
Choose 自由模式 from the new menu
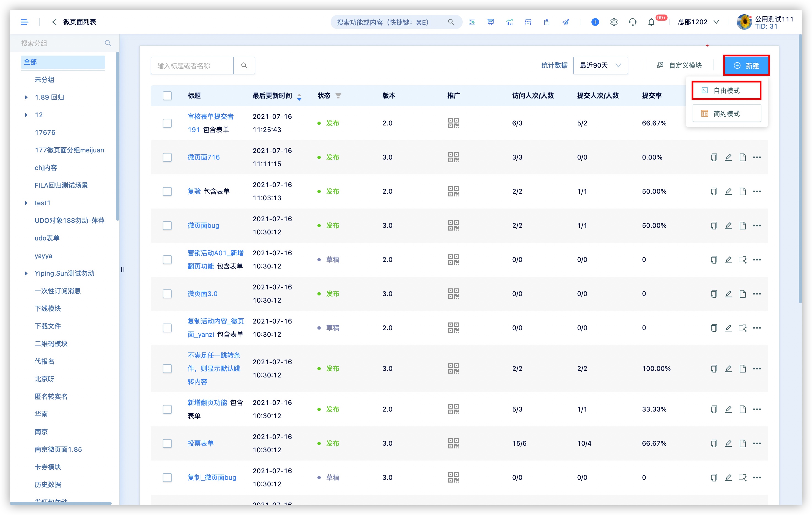pyautogui.click(x=726, y=91)
